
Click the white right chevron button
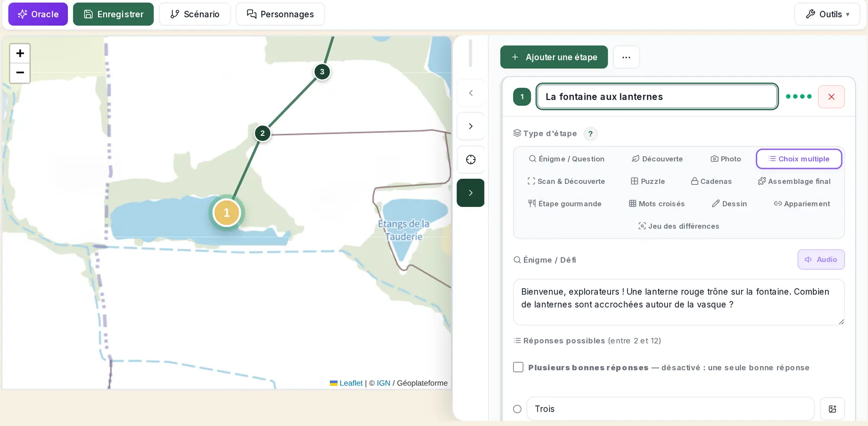471,126
